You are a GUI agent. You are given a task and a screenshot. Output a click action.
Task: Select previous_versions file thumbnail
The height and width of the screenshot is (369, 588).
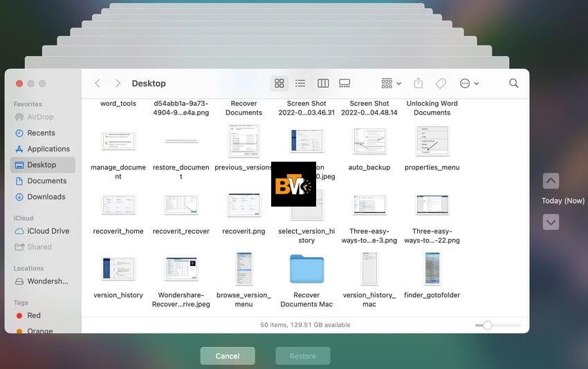coord(244,141)
